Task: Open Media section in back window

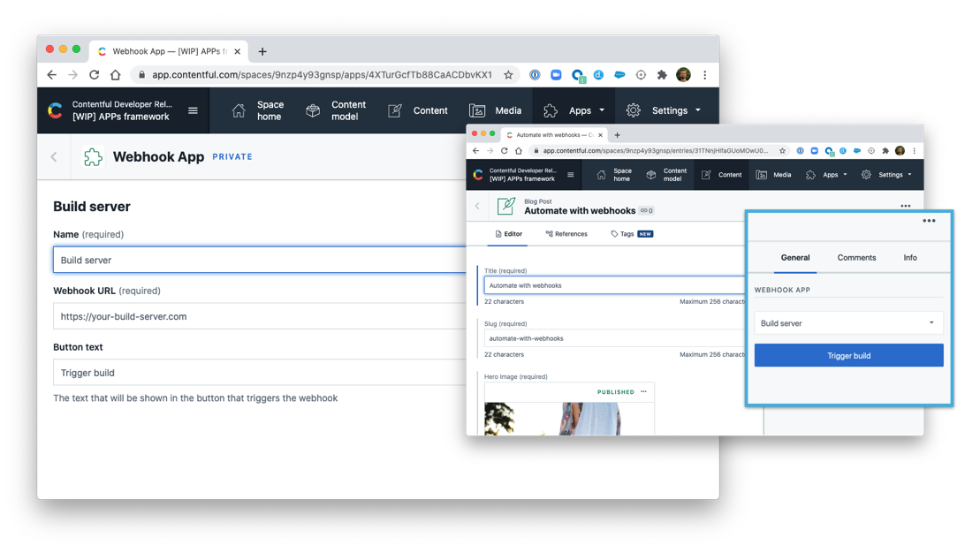Action: [x=495, y=110]
